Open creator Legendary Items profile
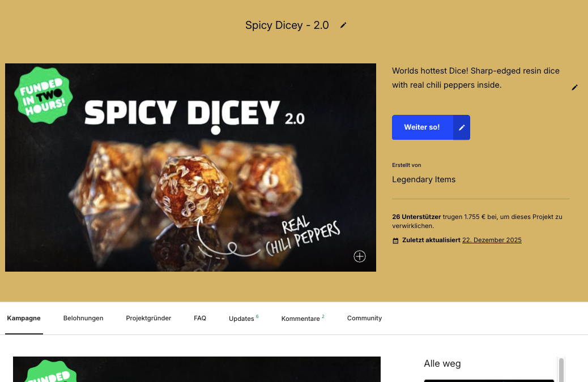Image resolution: width=588 pixels, height=382 pixels. coord(424,179)
